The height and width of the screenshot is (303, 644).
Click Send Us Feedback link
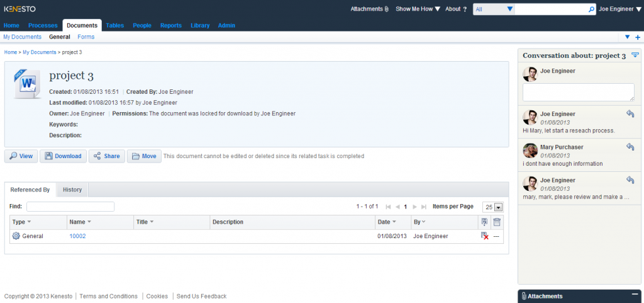tap(201, 296)
